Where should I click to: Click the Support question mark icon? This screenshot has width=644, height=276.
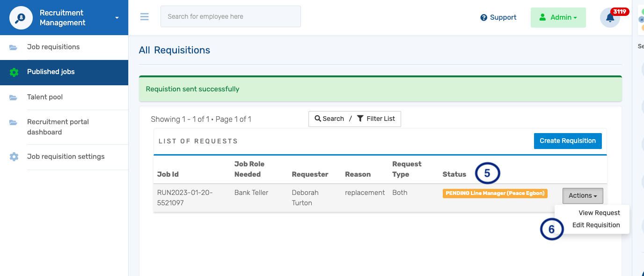(x=483, y=17)
